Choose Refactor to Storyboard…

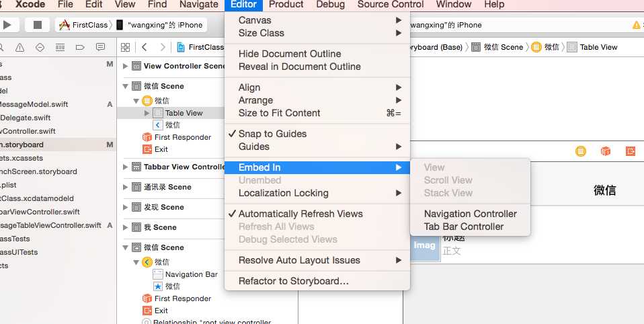pyautogui.click(x=317, y=281)
